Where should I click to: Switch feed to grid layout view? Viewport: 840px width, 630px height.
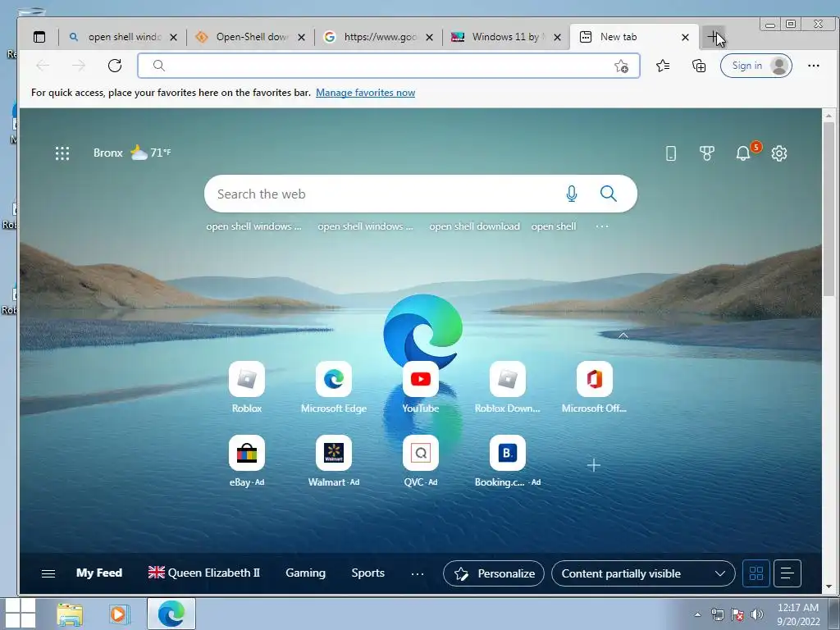(x=756, y=573)
